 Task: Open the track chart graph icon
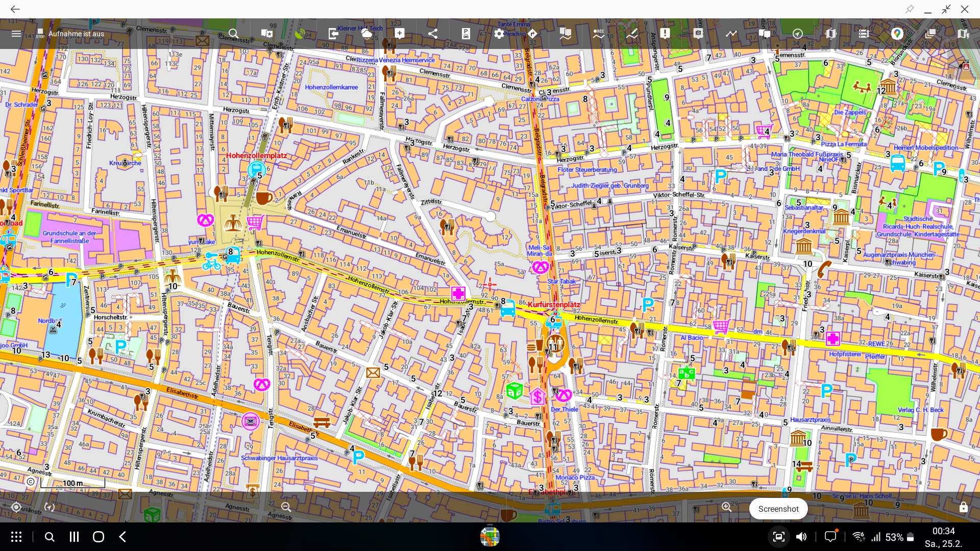(x=731, y=34)
